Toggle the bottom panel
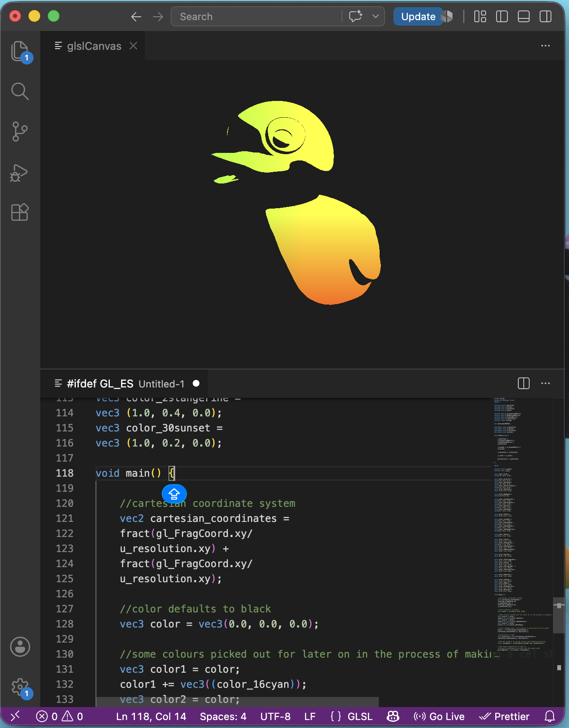The width and height of the screenshot is (569, 728). [x=523, y=17]
